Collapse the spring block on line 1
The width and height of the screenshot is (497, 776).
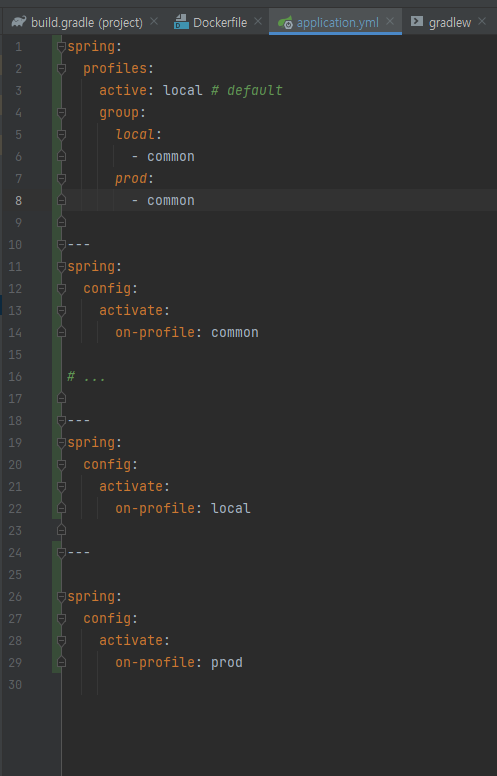coord(61,47)
